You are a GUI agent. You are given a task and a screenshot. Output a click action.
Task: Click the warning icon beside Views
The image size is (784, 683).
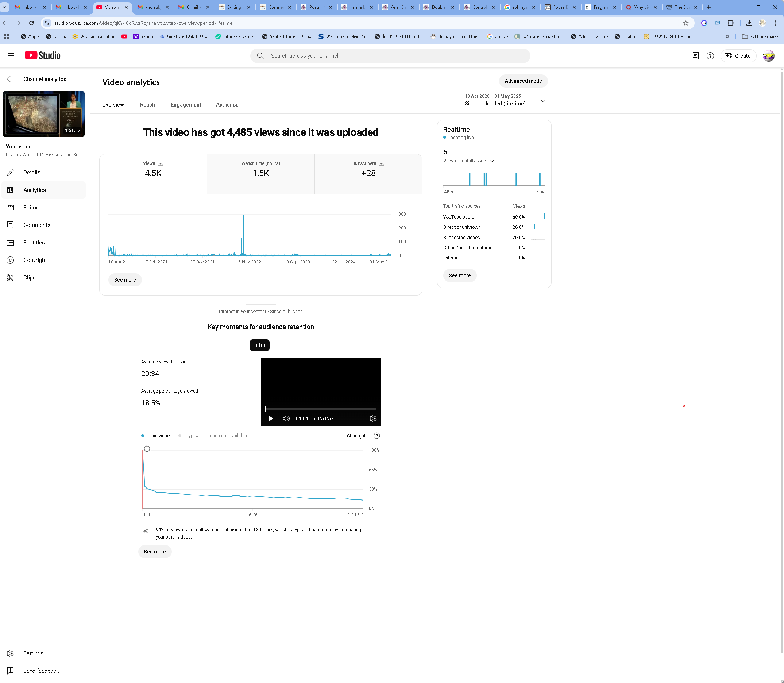pyautogui.click(x=161, y=163)
